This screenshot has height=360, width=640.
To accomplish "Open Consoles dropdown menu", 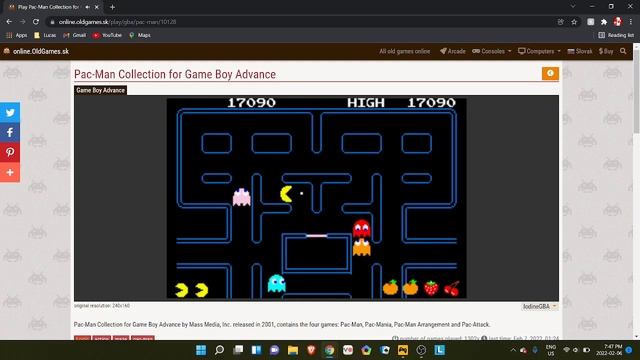I will click(x=491, y=51).
